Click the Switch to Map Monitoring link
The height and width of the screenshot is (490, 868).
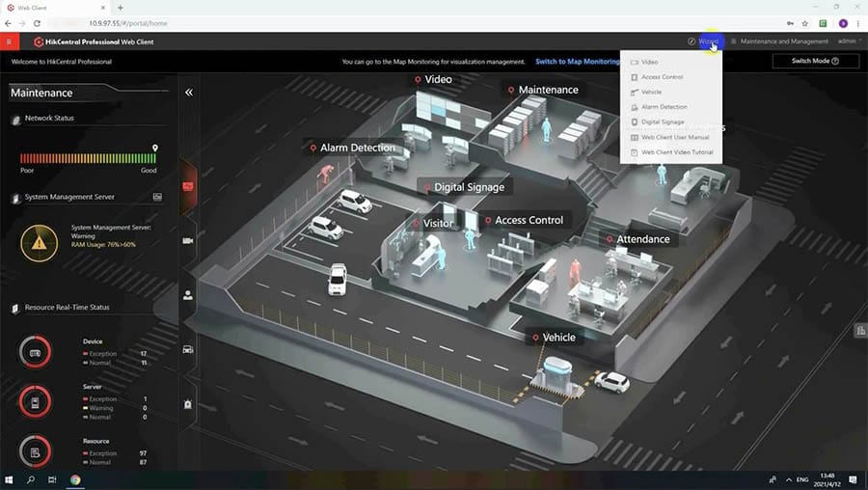[x=577, y=62]
